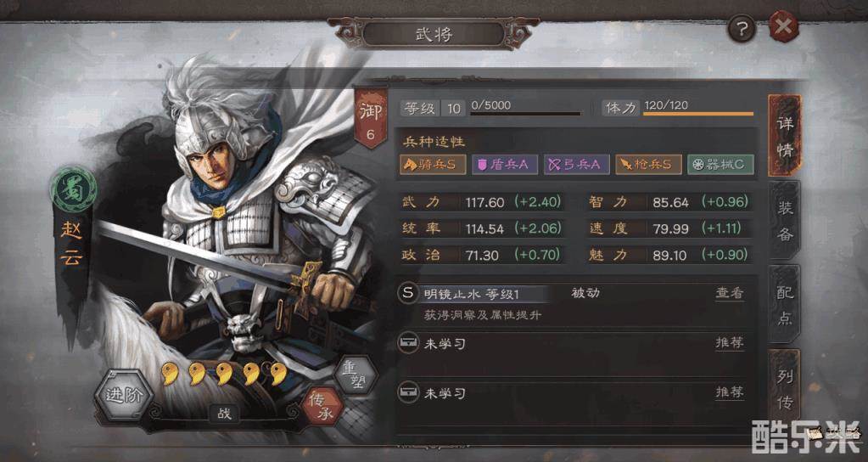
Task: Click the second 未学习 skill slot icon
Action: click(408, 393)
